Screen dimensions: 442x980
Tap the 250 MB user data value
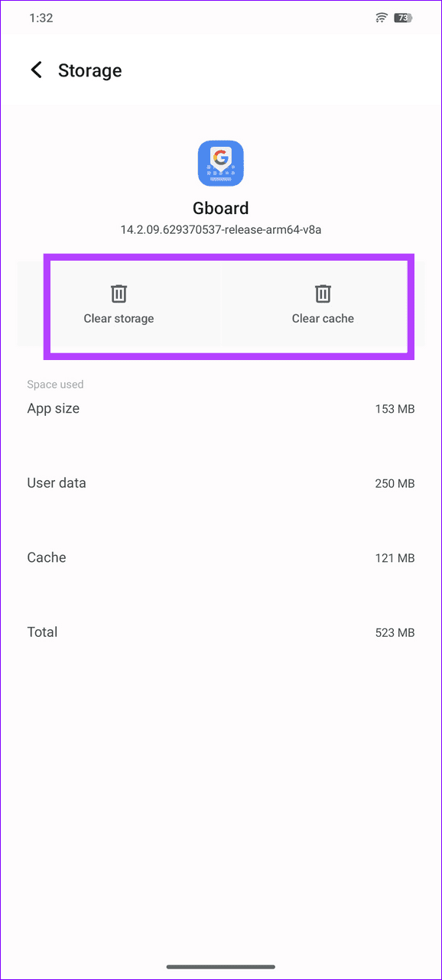tap(395, 483)
